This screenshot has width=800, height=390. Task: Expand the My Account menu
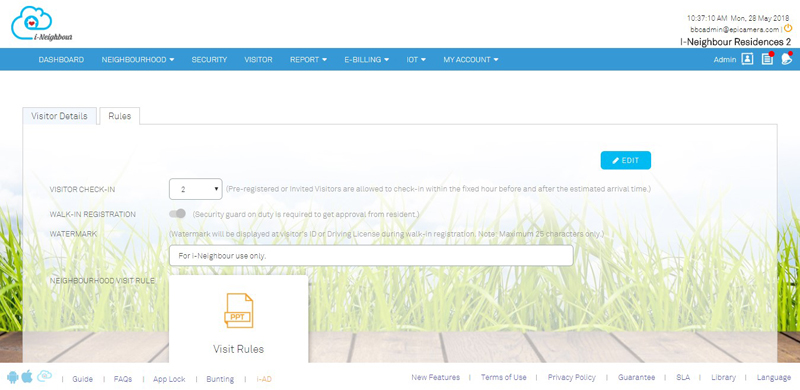pos(470,60)
